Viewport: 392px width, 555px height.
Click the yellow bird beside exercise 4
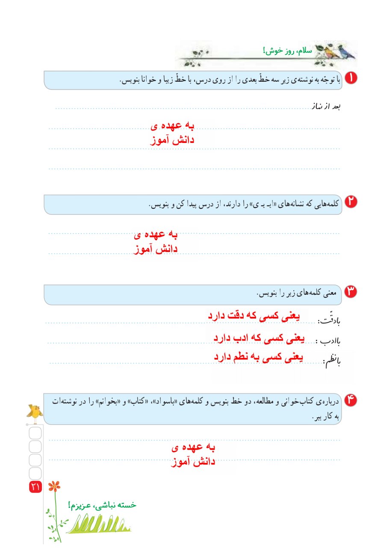click(34, 412)
